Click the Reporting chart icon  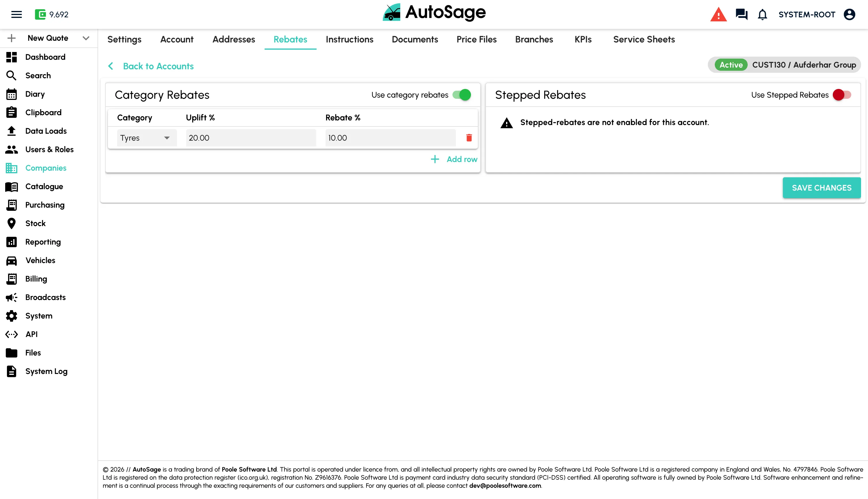(11, 242)
